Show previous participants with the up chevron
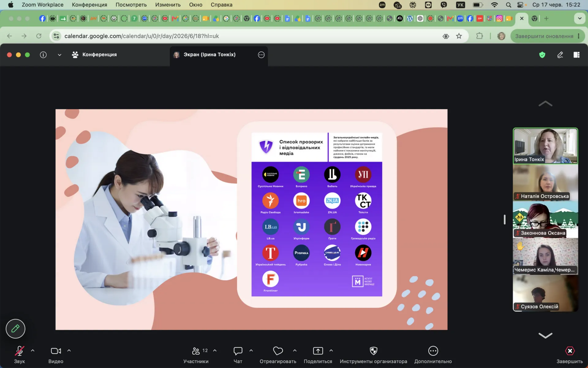The image size is (588, 368). [545, 104]
